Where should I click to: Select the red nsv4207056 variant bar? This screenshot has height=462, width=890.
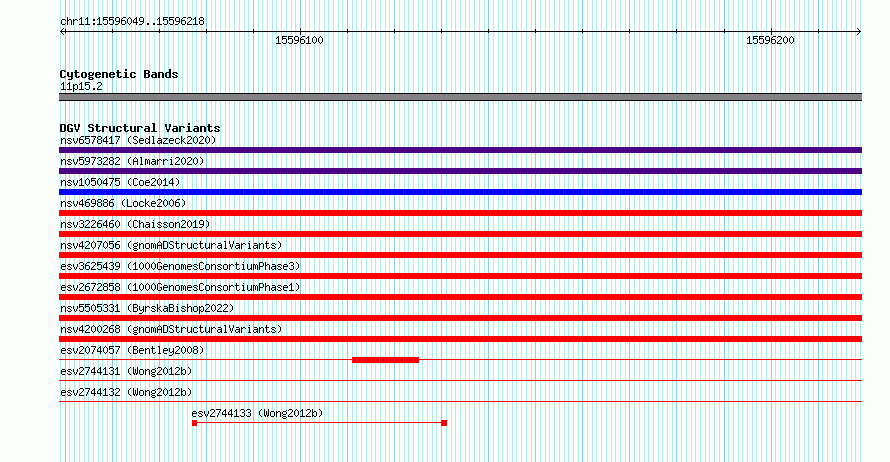[x=460, y=255]
